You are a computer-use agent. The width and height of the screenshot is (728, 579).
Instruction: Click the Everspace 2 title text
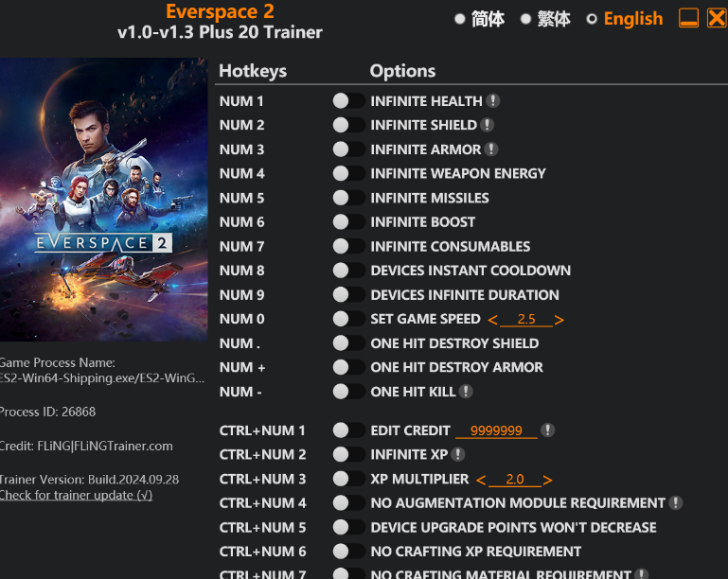point(220,11)
